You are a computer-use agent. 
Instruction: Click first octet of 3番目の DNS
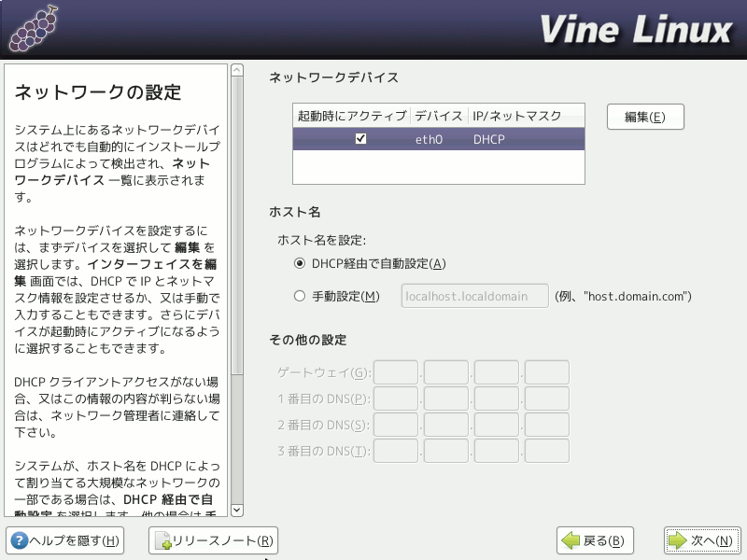click(x=396, y=451)
